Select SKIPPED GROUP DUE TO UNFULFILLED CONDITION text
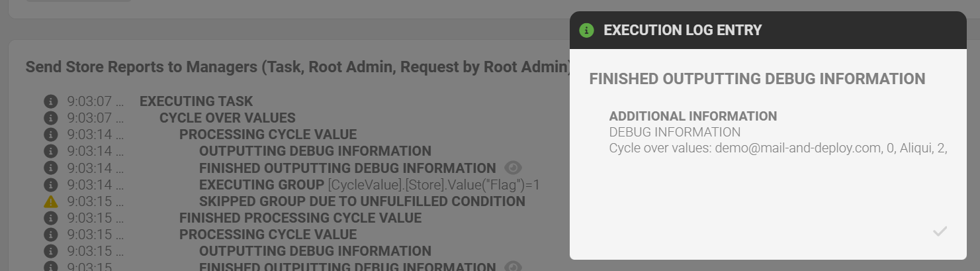Screen dimensions: 980x271 (x=362, y=201)
